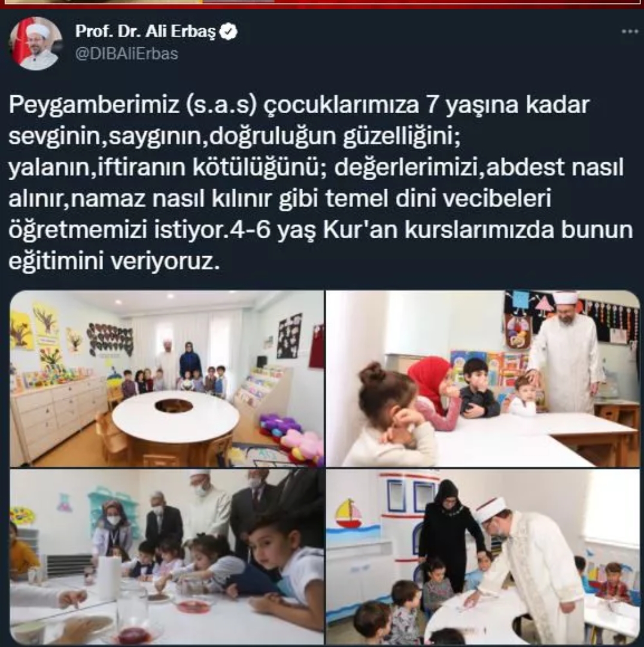Open the three-dot more options menu
This screenshot has width=644, height=647.
(630, 31)
